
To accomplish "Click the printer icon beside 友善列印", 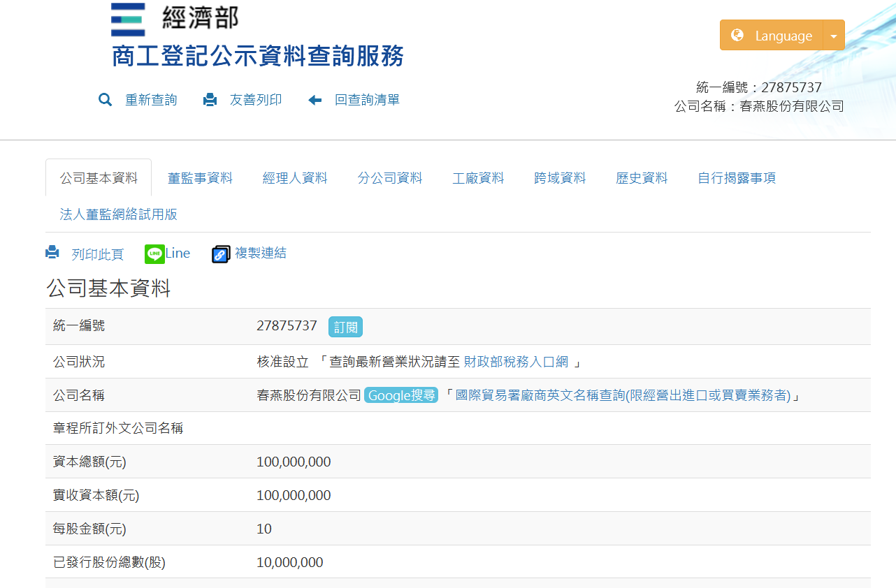I will (x=210, y=100).
